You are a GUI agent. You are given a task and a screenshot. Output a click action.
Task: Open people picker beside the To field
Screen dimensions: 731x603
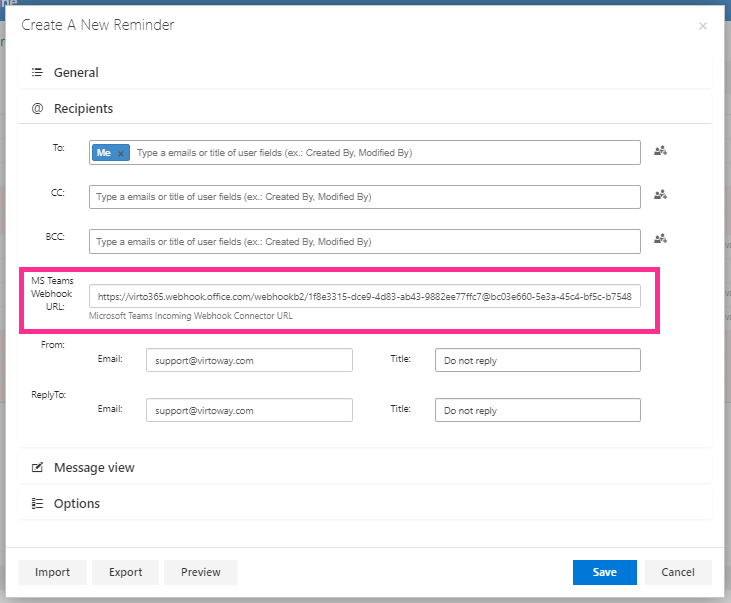tap(660, 151)
